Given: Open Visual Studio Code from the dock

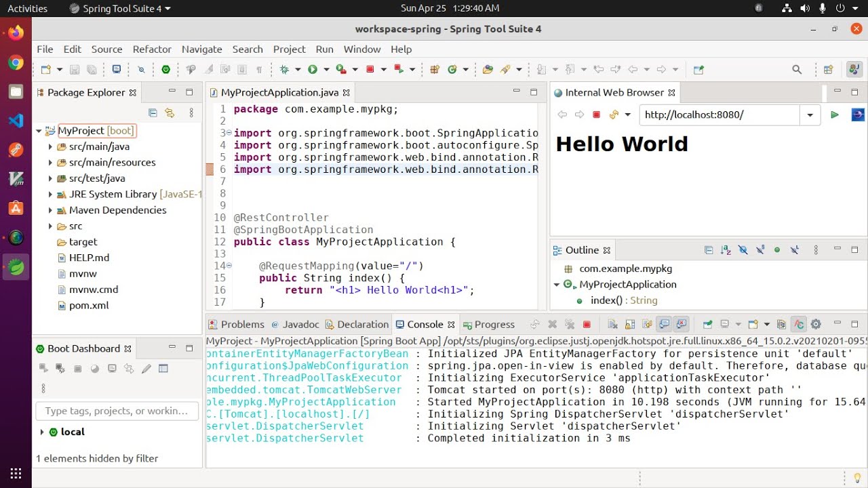Looking at the screenshot, I should click(x=16, y=121).
